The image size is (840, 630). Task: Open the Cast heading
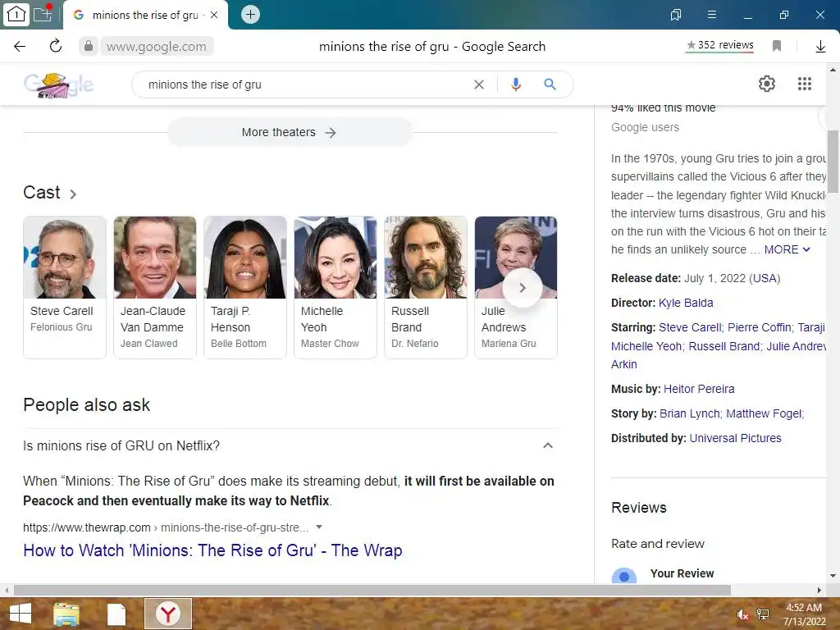coord(50,193)
